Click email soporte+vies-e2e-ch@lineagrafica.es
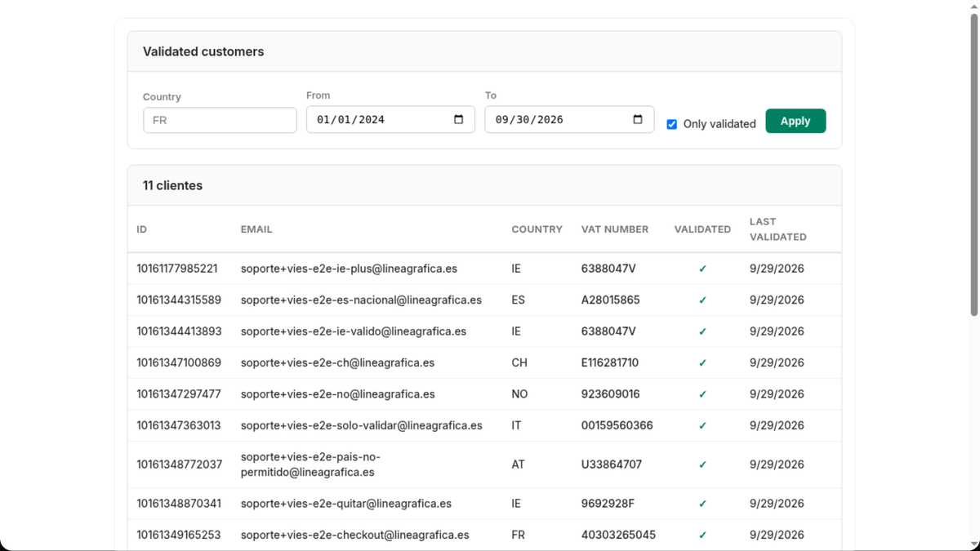Viewport: 980px width, 551px height. [x=337, y=362]
